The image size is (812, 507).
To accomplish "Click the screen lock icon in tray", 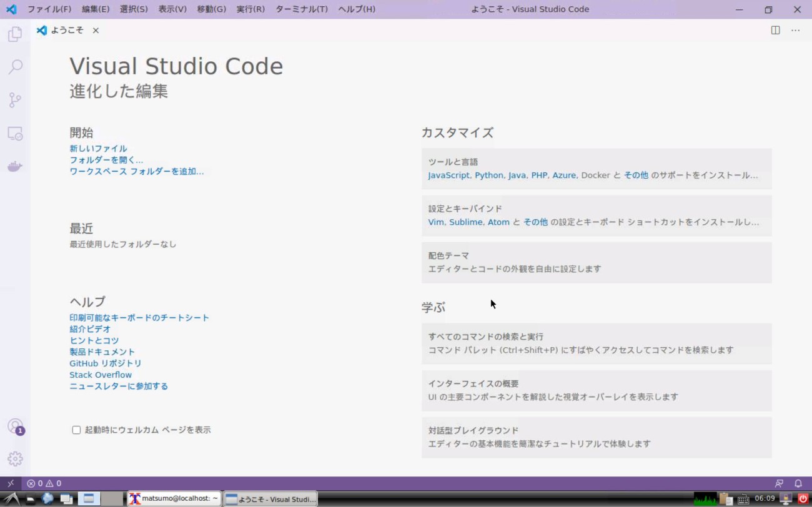I will (786, 498).
